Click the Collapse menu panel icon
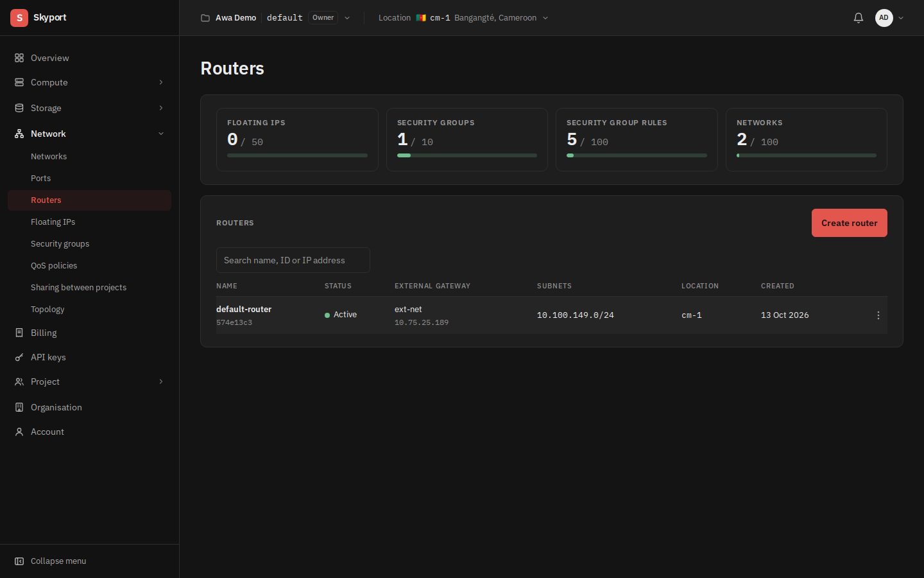This screenshot has height=578, width=924. (x=19, y=561)
